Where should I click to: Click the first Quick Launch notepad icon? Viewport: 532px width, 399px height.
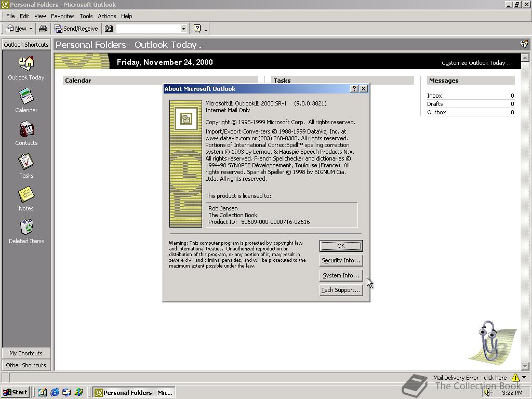point(43,393)
